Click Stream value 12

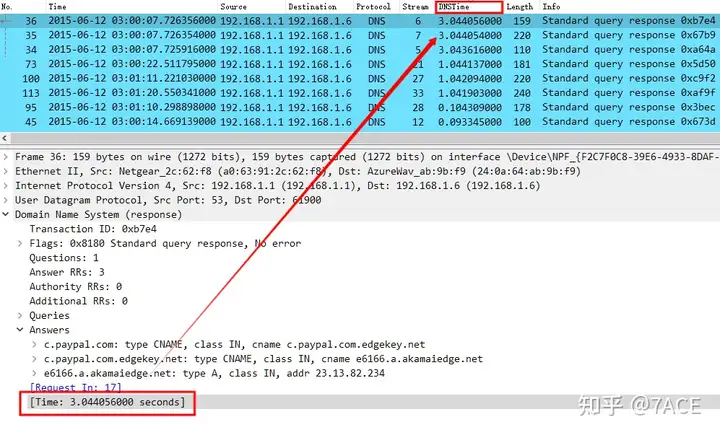pyautogui.click(x=418, y=122)
